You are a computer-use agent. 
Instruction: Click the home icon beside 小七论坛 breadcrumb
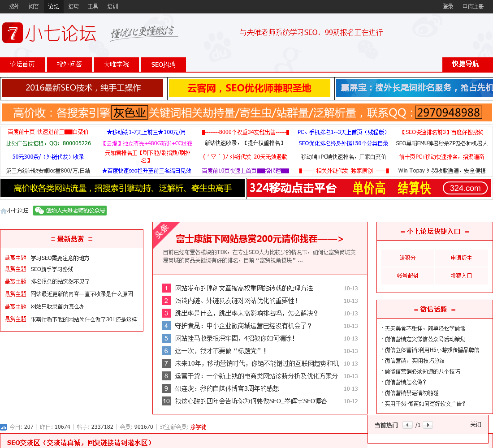click(x=4, y=211)
